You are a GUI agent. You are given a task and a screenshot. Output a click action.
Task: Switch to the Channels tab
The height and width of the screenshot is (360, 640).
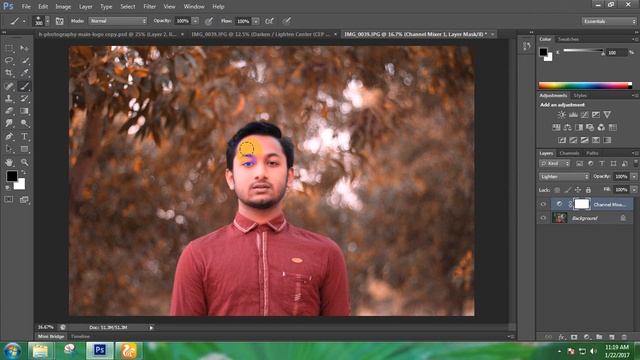point(569,153)
